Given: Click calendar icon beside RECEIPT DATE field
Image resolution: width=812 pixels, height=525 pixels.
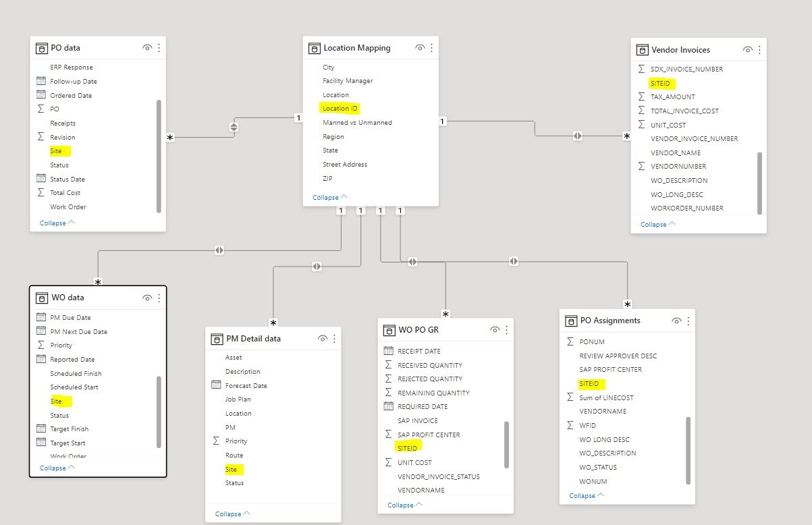Looking at the screenshot, I should point(388,351).
